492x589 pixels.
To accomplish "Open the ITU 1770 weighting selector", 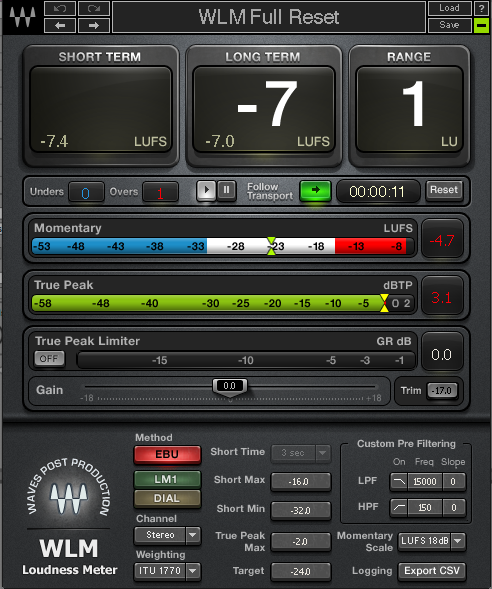I will [160, 571].
